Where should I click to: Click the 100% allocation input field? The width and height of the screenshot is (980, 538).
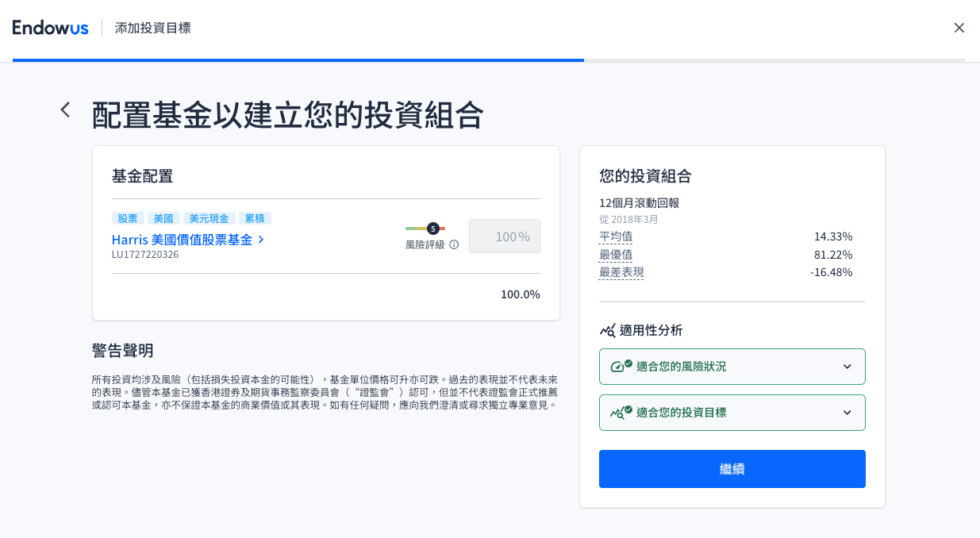click(x=505, y=236)
